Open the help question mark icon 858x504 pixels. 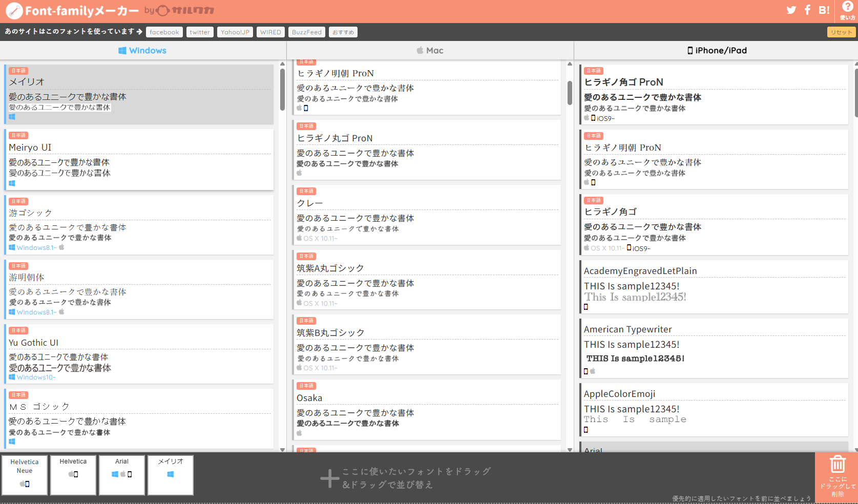point(847,8)
